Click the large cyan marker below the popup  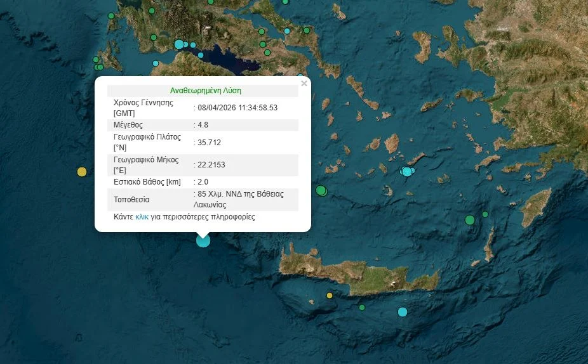click(x=203, y=240)
